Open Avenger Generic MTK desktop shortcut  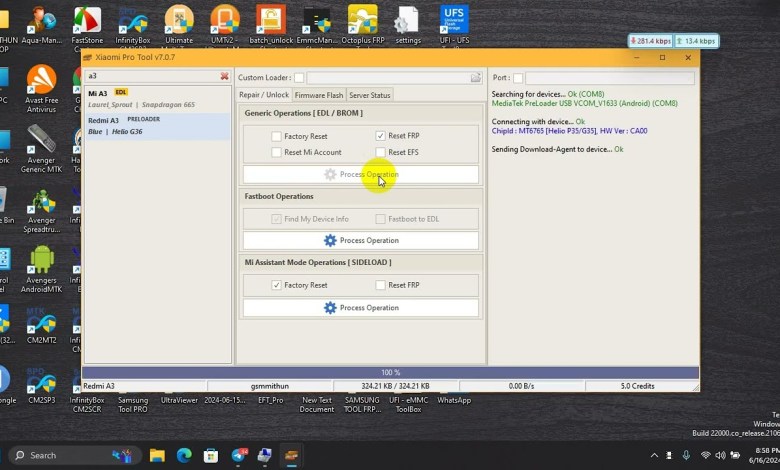(x=42, y=148)
